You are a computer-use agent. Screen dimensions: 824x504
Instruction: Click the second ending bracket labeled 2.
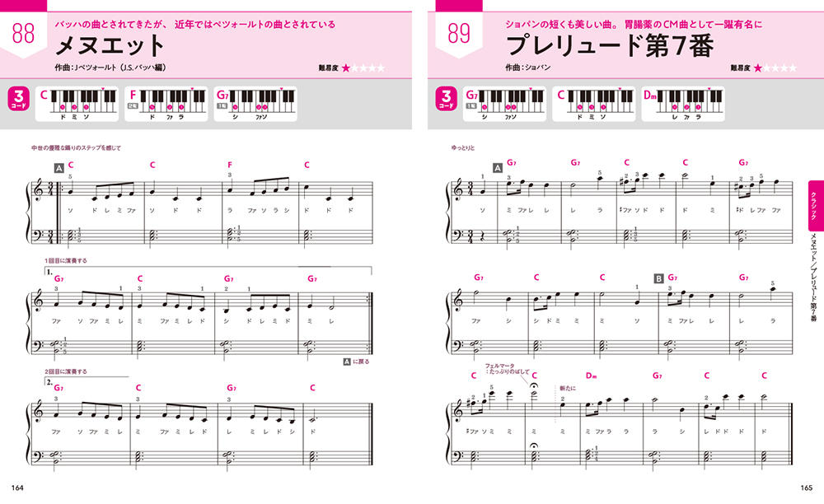point(87,380)
